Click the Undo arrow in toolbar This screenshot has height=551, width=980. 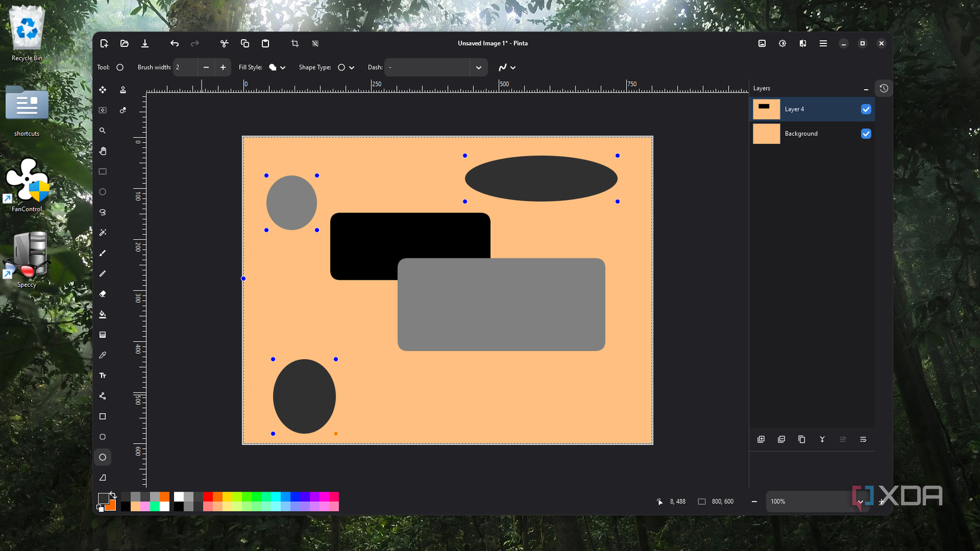(175, 43)
